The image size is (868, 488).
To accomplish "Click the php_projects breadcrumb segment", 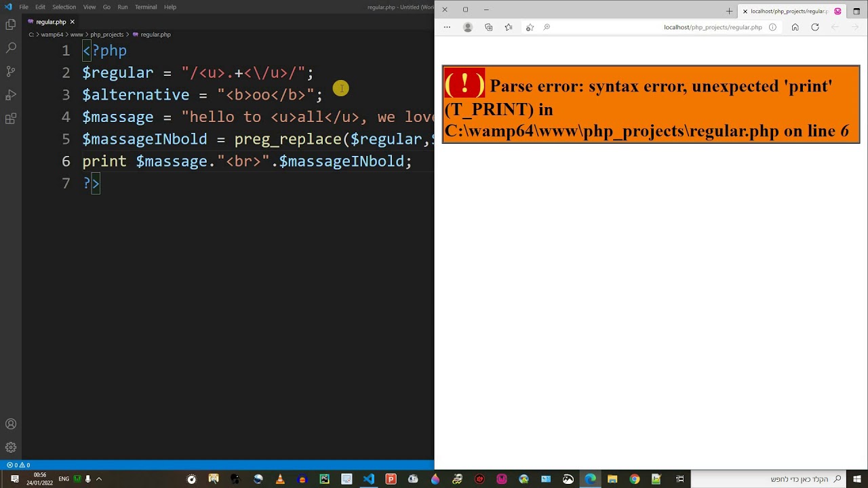I will [107, 35].
